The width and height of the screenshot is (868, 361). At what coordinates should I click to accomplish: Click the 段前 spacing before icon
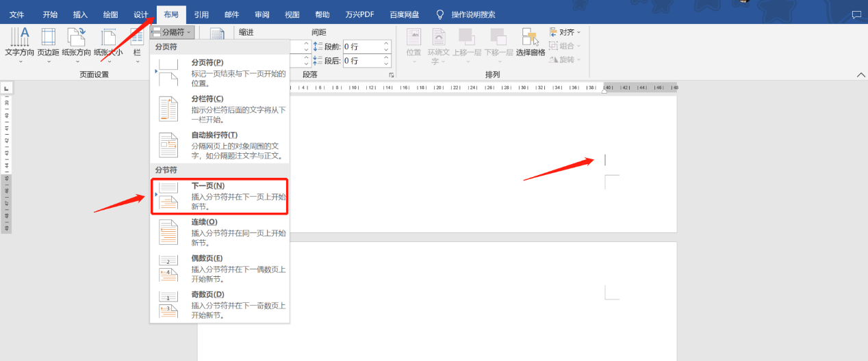click(x=318, y=46)
